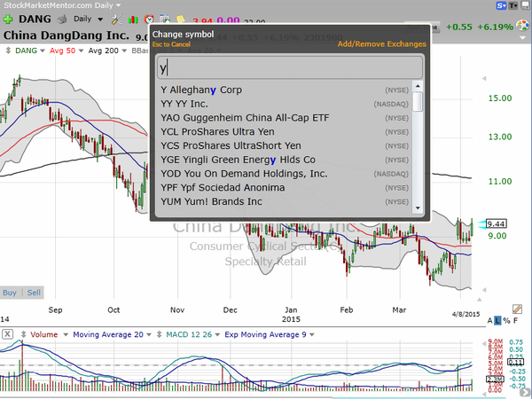
Task: Select YY YY Inc. from list
Action: click(x=285, y=104)
